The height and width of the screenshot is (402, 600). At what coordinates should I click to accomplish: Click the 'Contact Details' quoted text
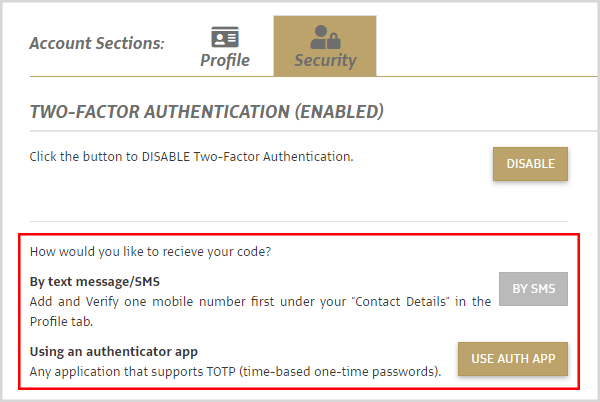tap(400, 301)
